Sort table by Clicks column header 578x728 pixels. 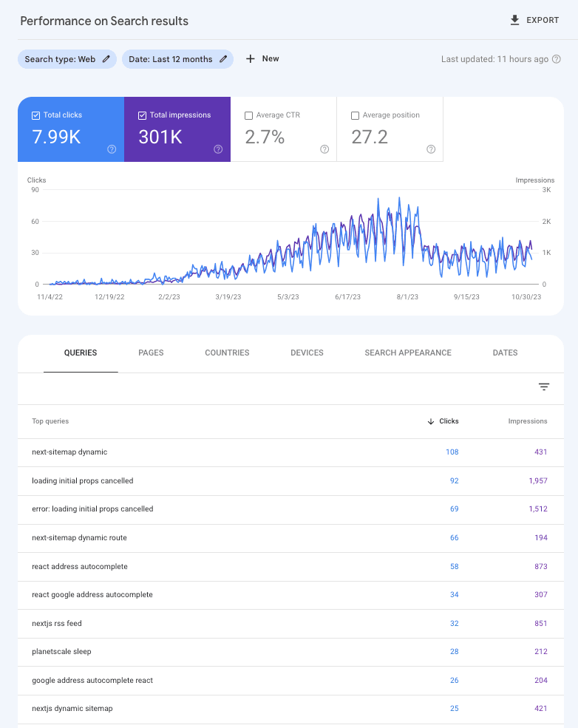(448, 421)
